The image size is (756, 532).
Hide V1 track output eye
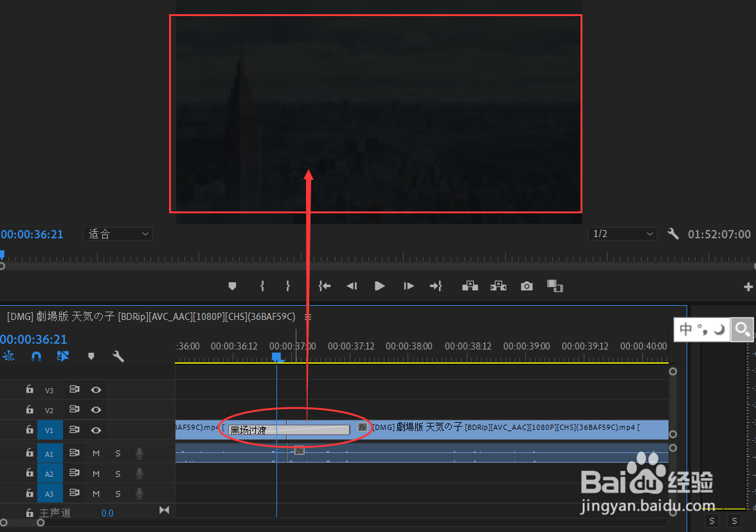pos(96,430)
